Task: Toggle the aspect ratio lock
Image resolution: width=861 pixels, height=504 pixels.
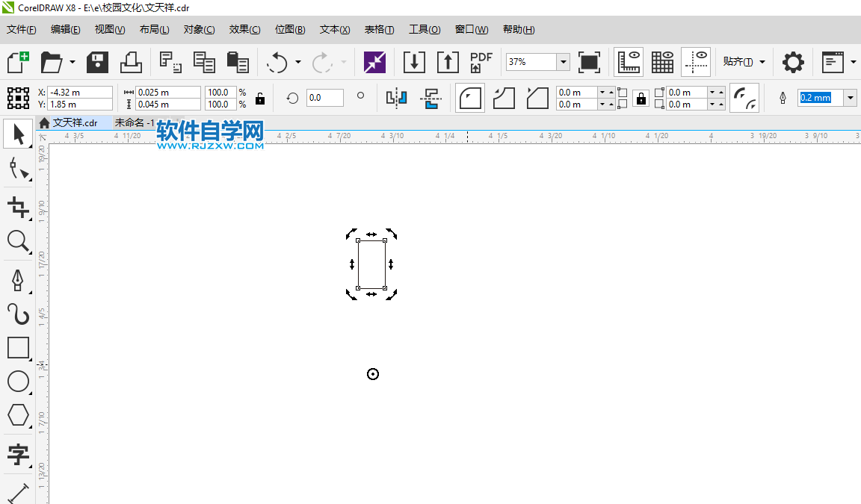Action: (x=259, y=98)
